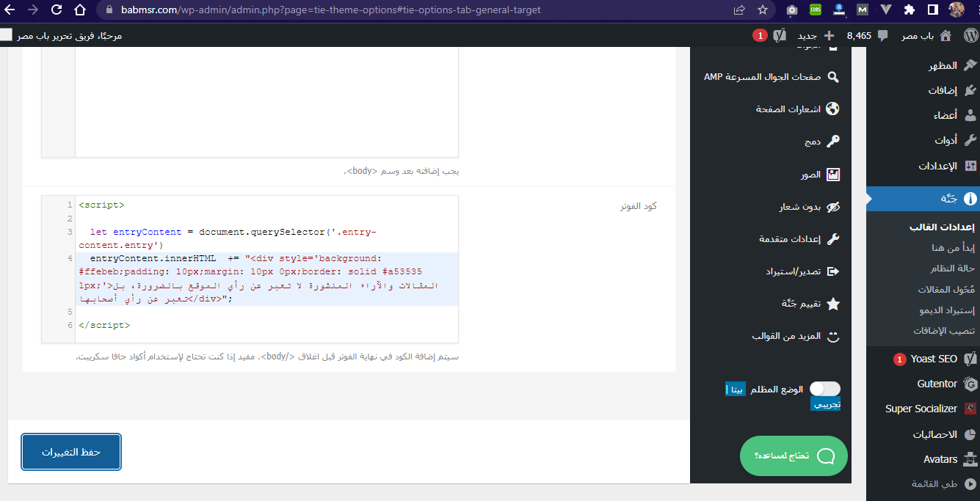
Task: Open the Yoast icon in admin bar
Action: [780, 35]
